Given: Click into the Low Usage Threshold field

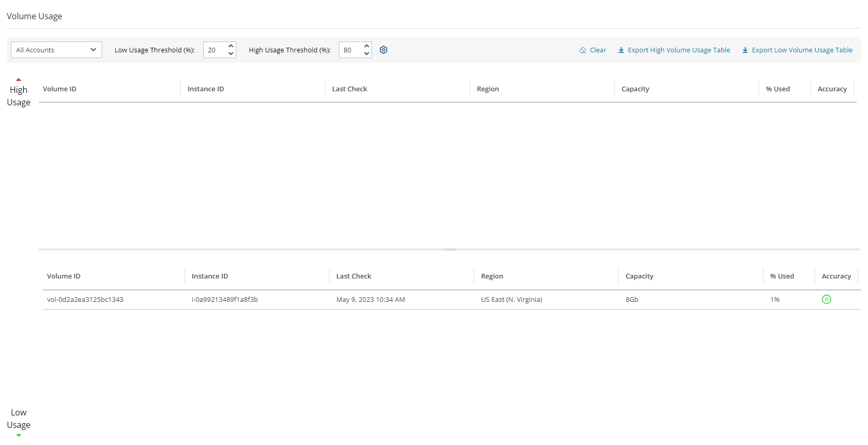Looking at the screenshot, I should (215, 50).
